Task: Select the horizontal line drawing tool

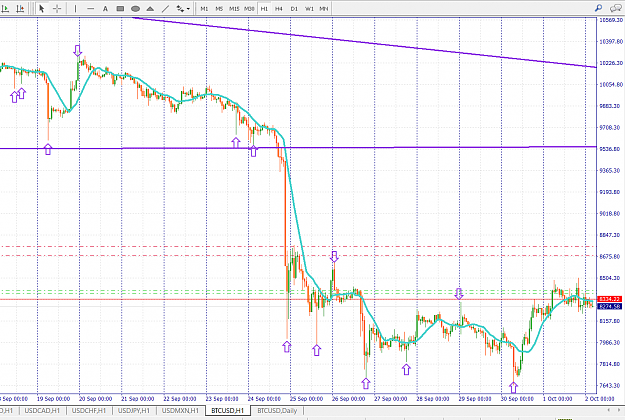Action: [90, 8]
